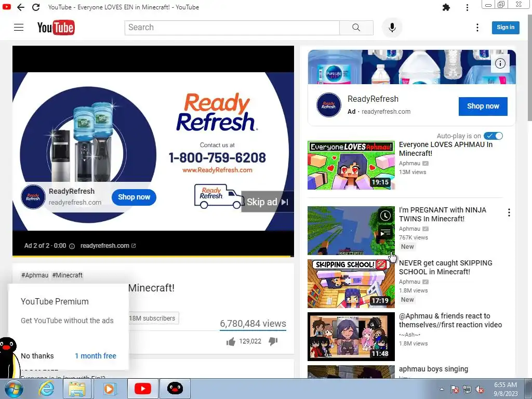Click Shop now in the sidebar ad card
532x399 pixels.
click(x=483, y=106)
